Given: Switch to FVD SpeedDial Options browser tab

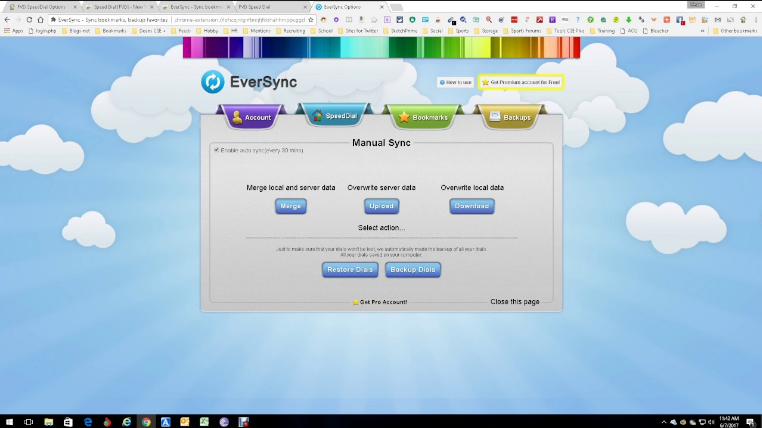Looking at the screenshot, I should tap(41, 7).
